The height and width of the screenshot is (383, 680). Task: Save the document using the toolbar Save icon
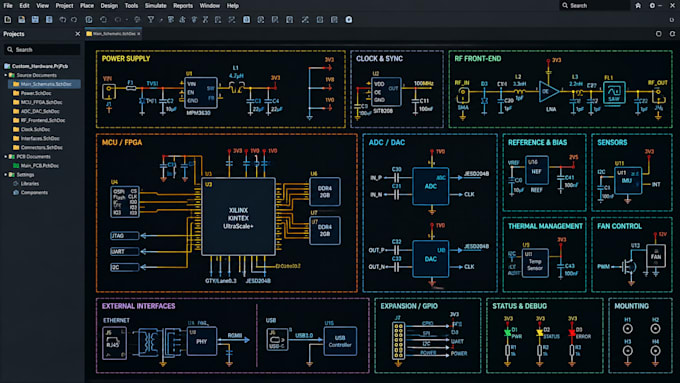click(x=35, y=20)
